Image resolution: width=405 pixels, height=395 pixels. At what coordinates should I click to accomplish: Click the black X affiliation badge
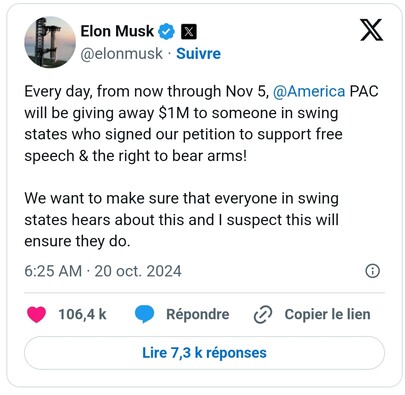coord(189,32)
